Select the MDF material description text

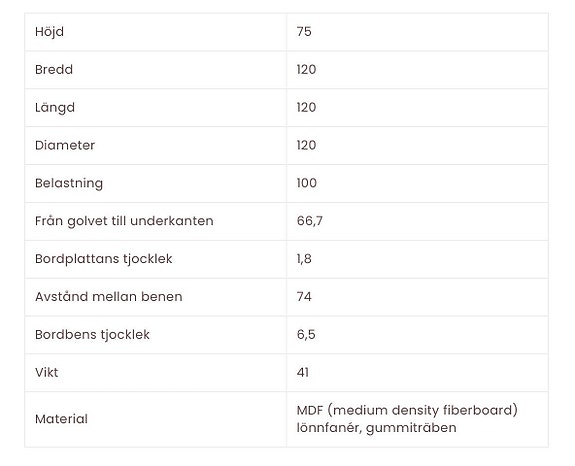(407, 419)
